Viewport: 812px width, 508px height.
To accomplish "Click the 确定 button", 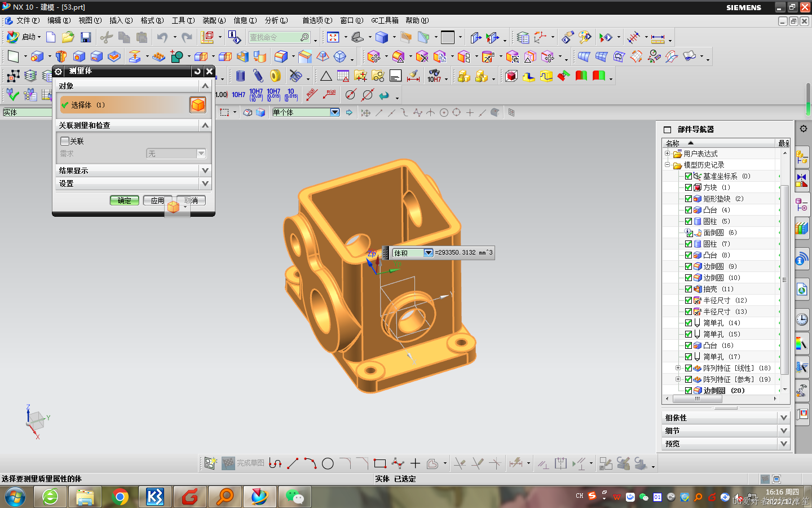I will coord(124,200).
